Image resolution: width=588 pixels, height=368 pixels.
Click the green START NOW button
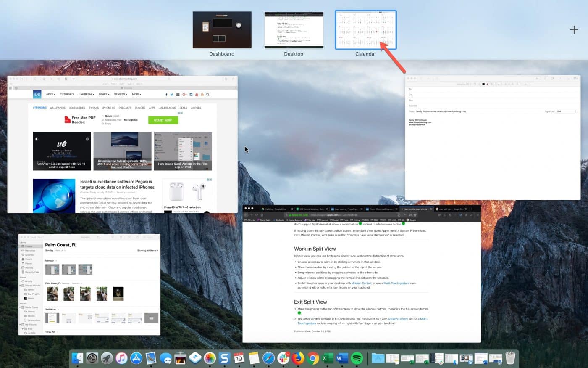click(163, 120)
